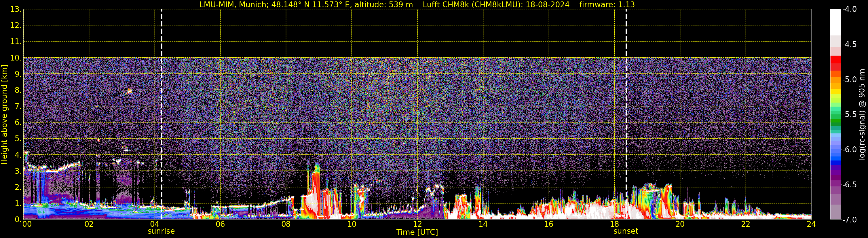The width and height of the screenshot is (868, 238).
Task: Click the '2.' height axis tick label
Action: 18,188
